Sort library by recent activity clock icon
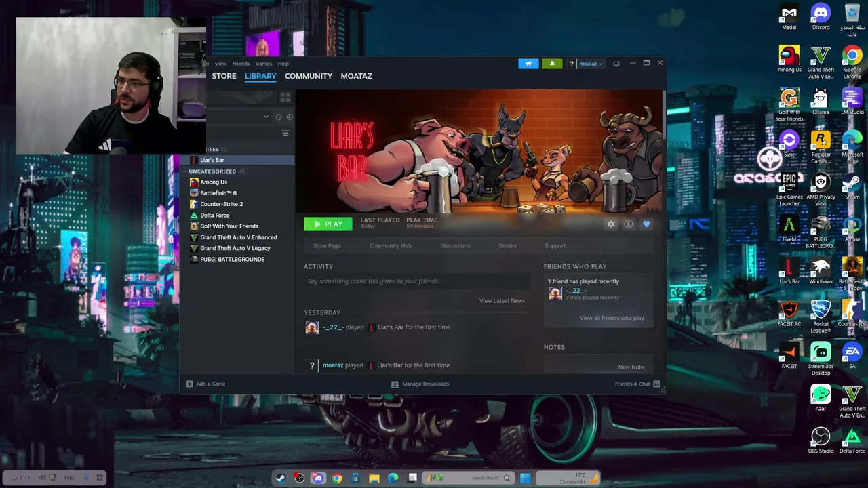This screenshot has height=488, width=868. click(279, 117)
